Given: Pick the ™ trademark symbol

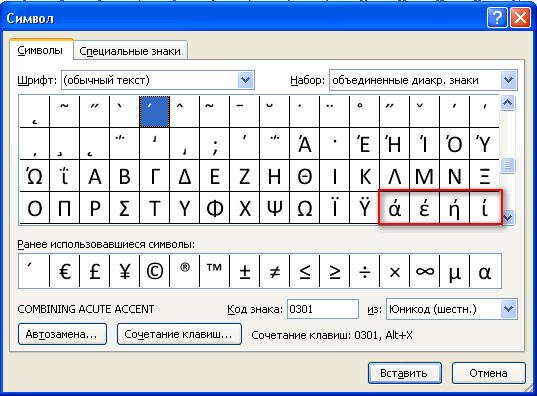Looking at the screenshot, I should click(214, 271).
